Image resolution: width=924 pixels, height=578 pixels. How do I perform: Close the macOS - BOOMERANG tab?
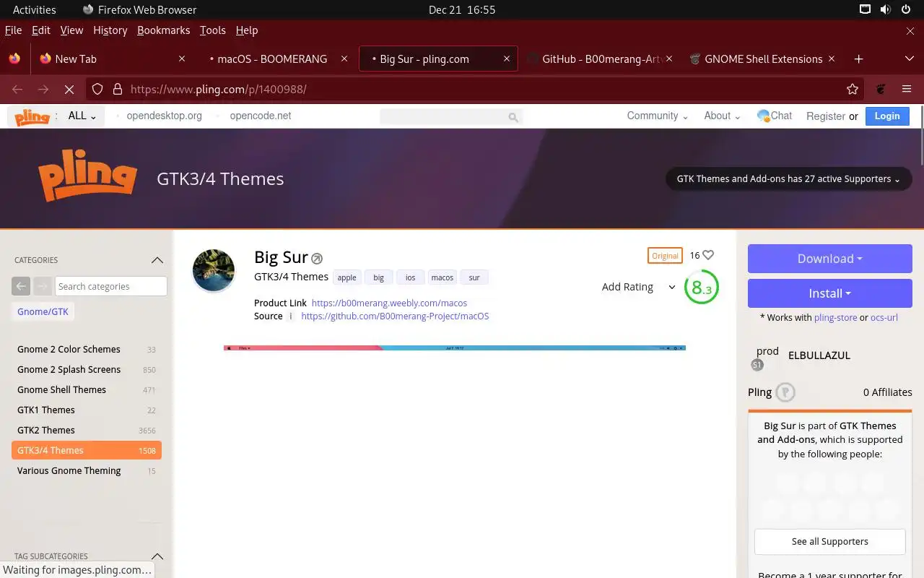point(344,59)
